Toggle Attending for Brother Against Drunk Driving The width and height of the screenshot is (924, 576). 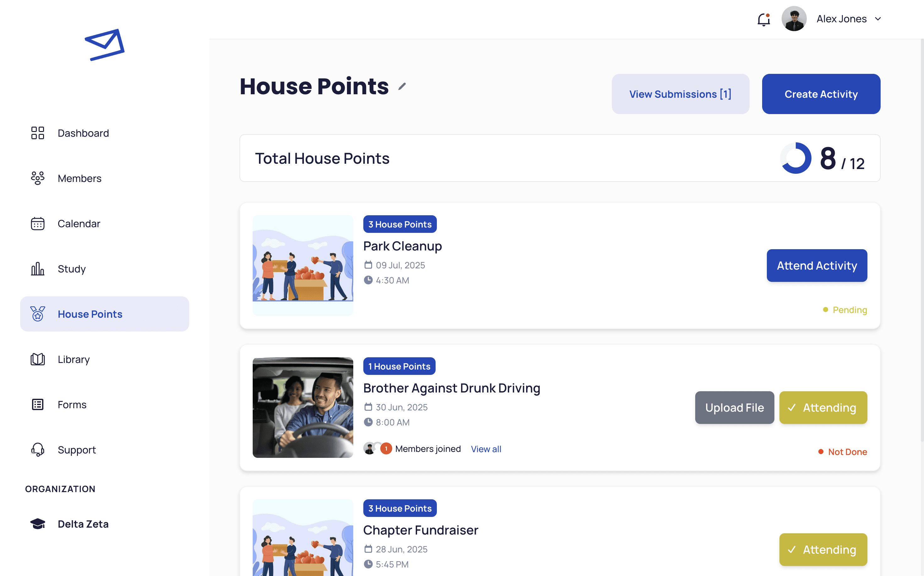pyautogui.click(x=823, y=407)
